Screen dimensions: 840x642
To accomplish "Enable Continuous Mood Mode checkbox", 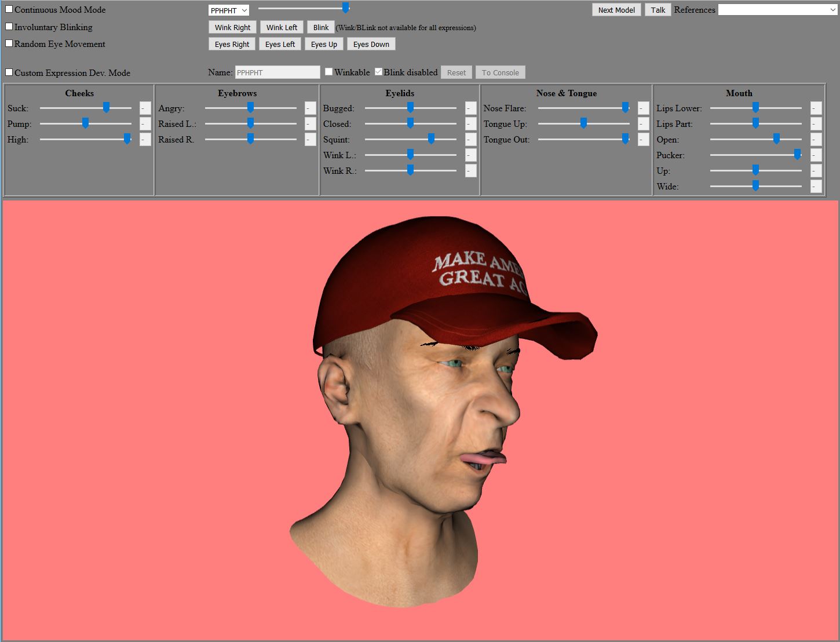I will (9, 10).
